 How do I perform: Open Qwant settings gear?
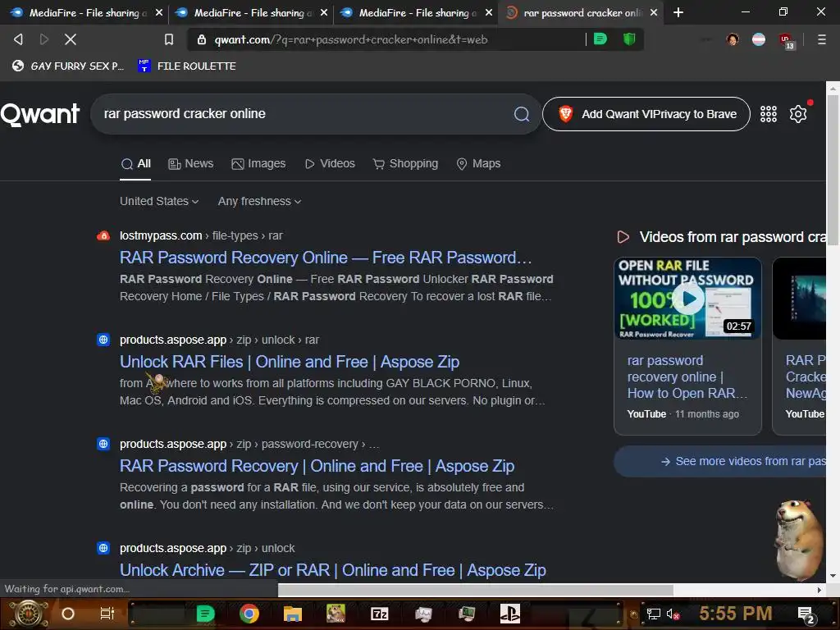tap(797, 114)
